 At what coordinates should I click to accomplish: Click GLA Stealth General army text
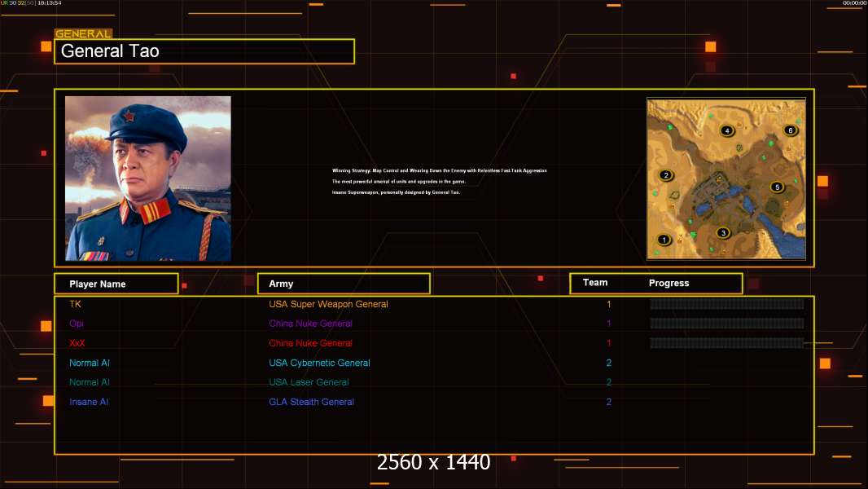click(x=311, y=402)
